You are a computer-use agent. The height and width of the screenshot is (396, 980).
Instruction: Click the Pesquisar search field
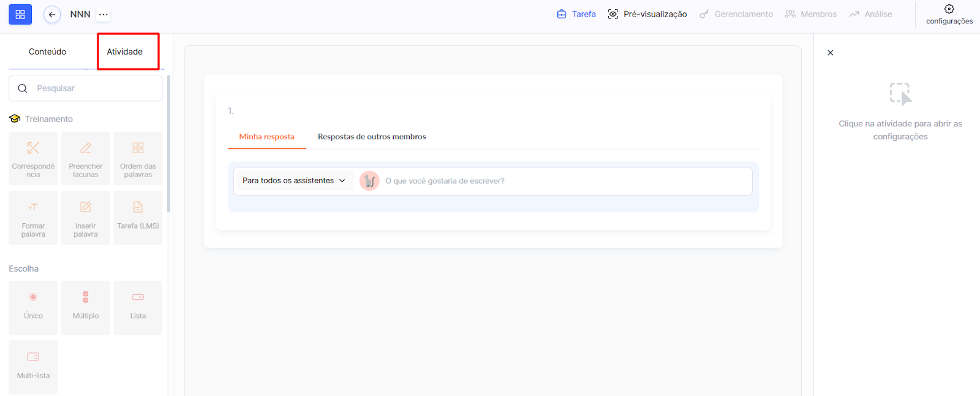(92, 88)
